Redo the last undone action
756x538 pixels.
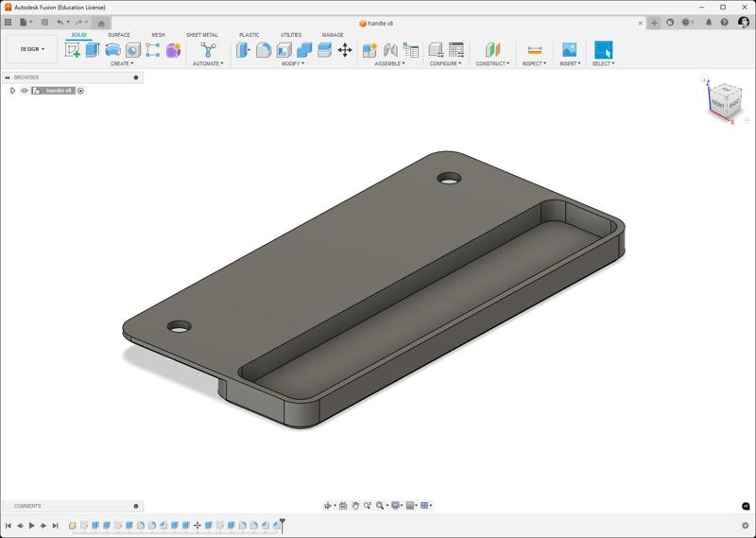click(x=78, y=22)
